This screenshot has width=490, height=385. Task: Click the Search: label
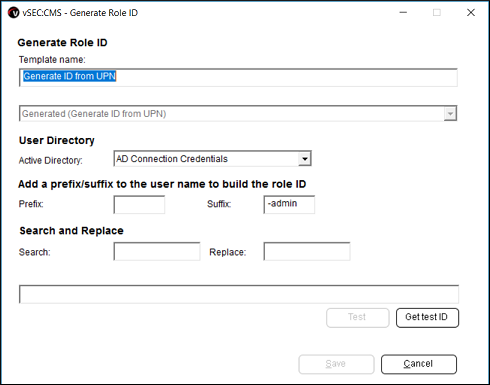[35, 252]
